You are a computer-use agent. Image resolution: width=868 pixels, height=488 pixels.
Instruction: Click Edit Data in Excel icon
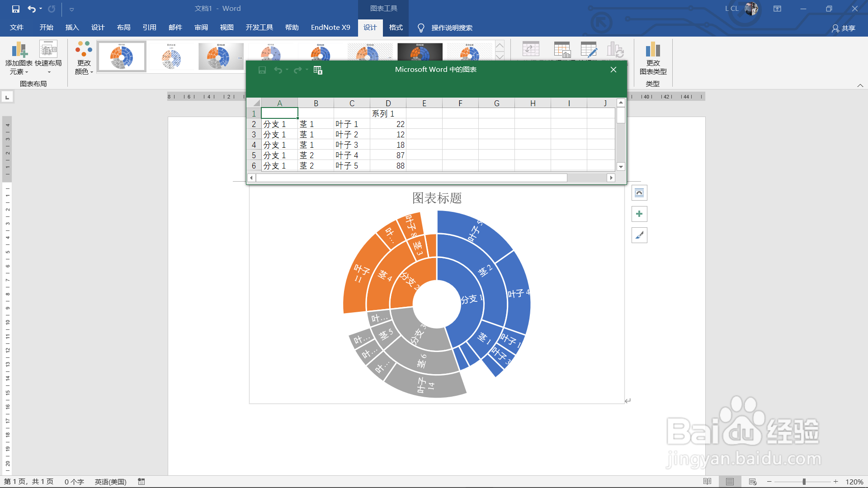click(x=317, y=70)
